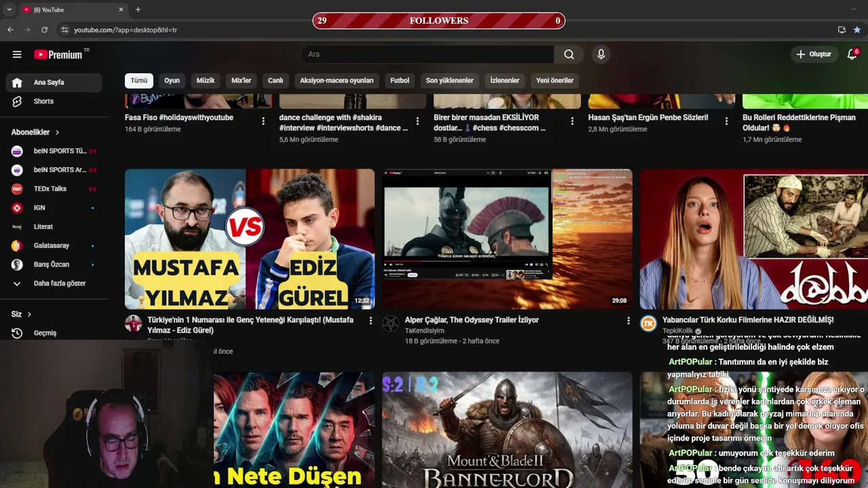This screenshot has height=488, width=868.
Task: Go to Ana Sayfa in sidebar
Action: [54, 82]
